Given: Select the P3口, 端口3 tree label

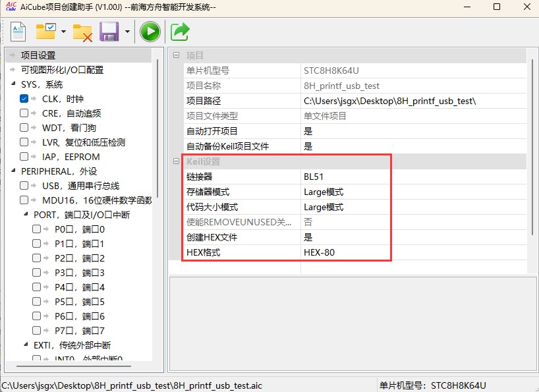Looking at the screenshot, I should pyautogui.click(x=80, y=273).
